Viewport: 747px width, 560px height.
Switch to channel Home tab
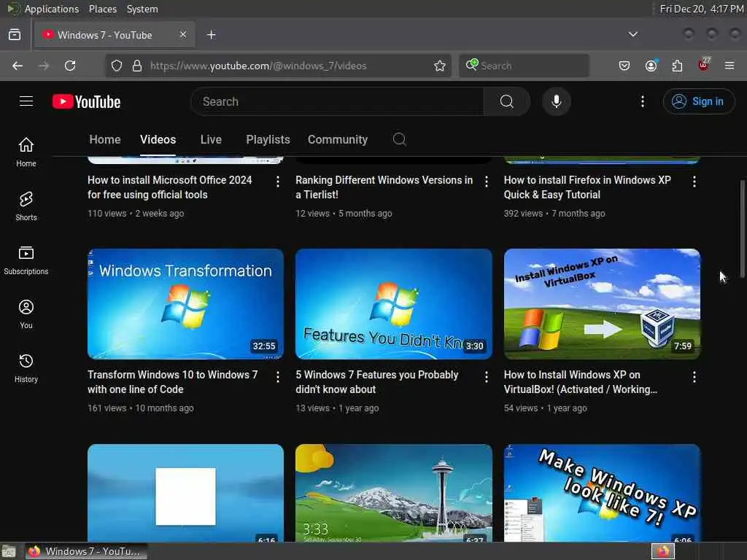pyautogui.click(x=105, y=139)
